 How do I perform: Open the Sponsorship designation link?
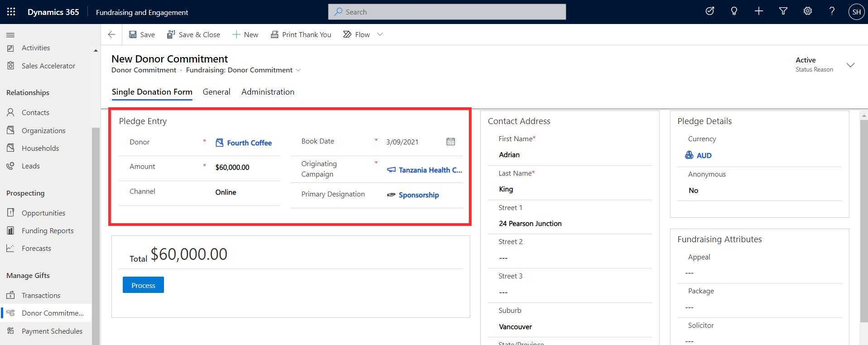(419, 195)
